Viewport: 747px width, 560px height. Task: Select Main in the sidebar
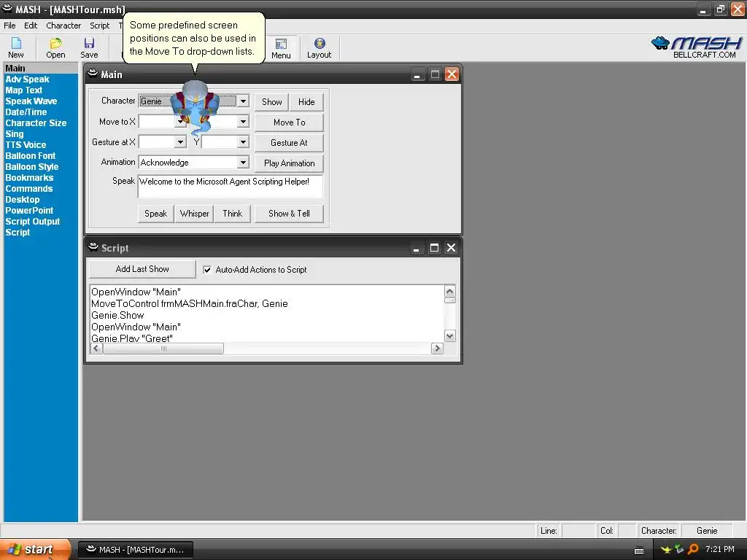coord(41,68)
